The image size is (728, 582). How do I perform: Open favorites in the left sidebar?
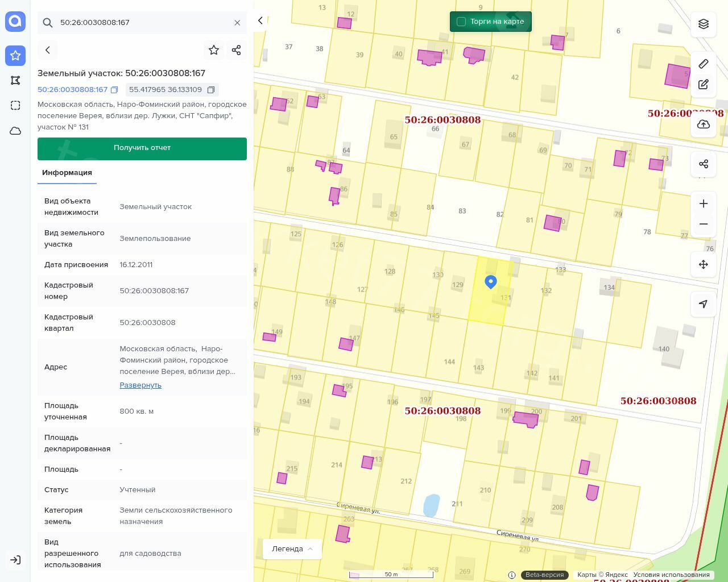point(15,56)
